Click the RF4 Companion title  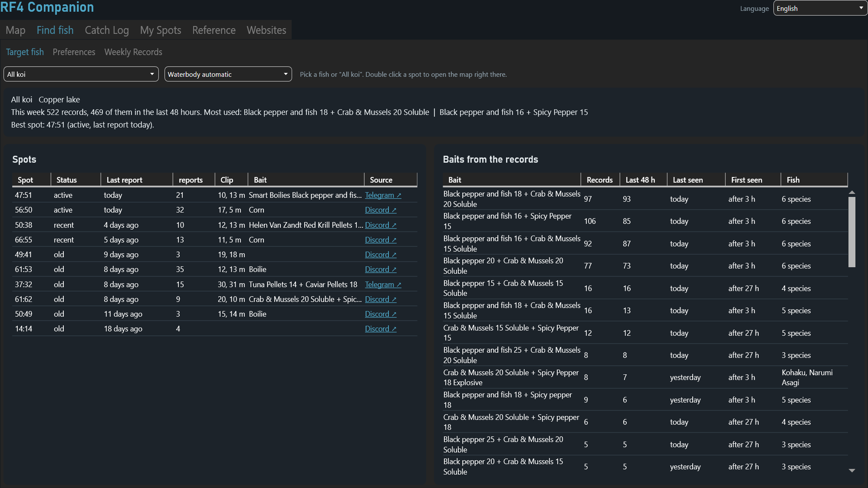[47, 7]
